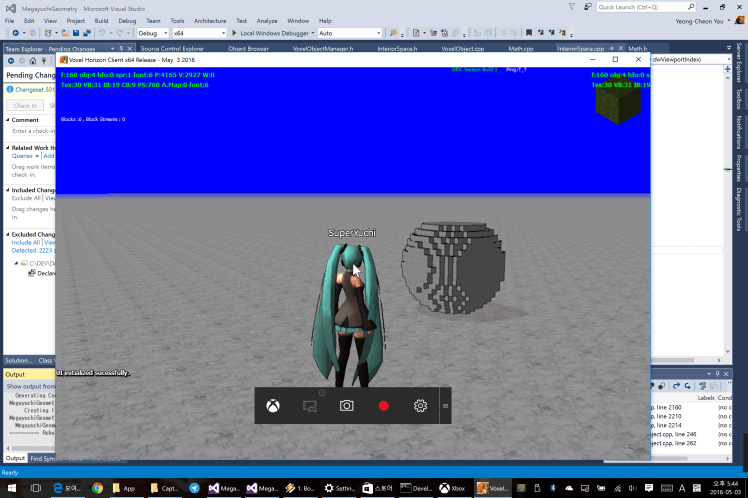Click Changeset 501 link
Screen dimensions: 748x498
click(x=34, y=90)
